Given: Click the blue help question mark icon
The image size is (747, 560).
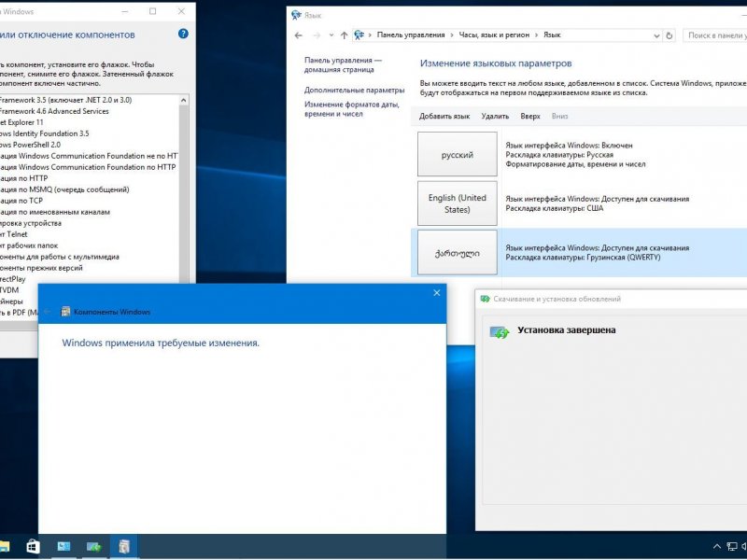Looking at the screenshot, I should [x=183, y=34].
